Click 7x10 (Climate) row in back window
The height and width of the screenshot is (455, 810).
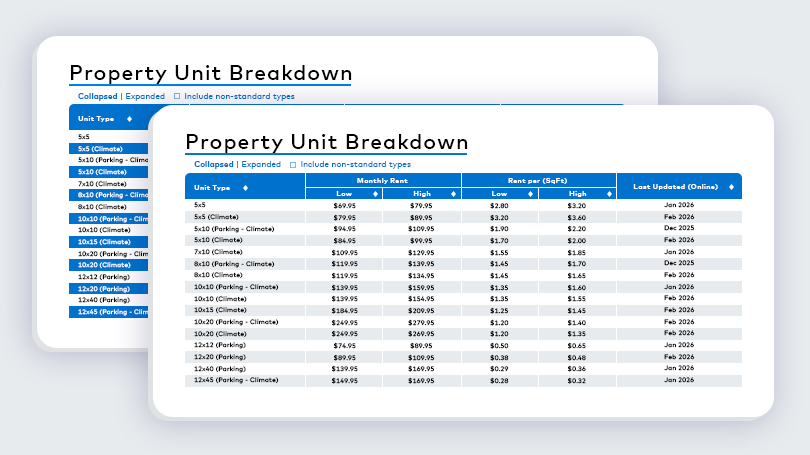[108, 184]
